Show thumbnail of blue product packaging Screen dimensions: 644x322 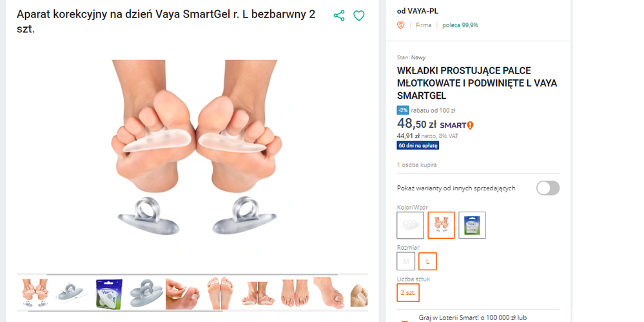click(x=108, y=292)
